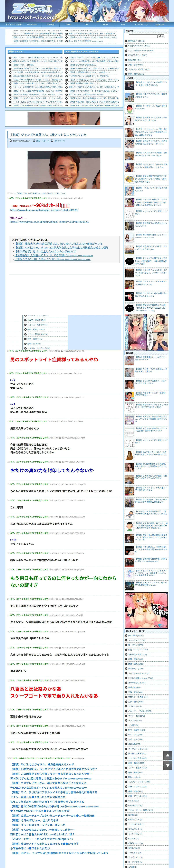The height and width of the screenshot is (868, 174).
Task: Open the RSS nav item
Action: [87, 25]
